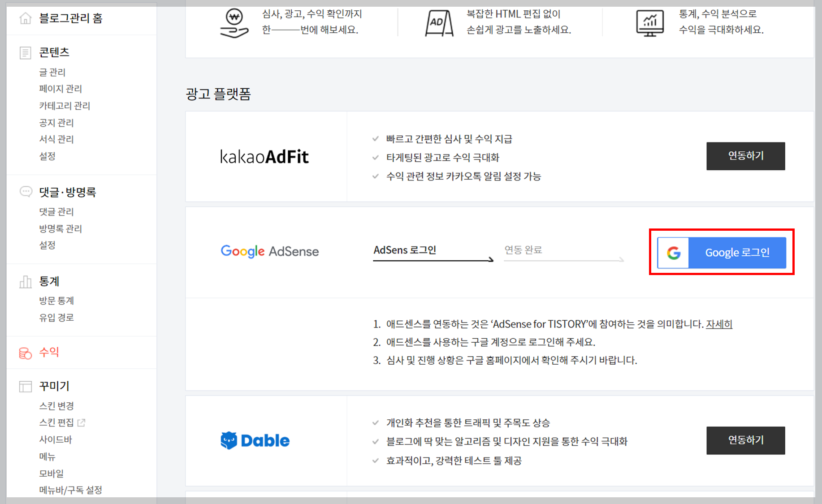Click the 콘텐츠 document icon

pyautogui.click(x=26, y=53)
